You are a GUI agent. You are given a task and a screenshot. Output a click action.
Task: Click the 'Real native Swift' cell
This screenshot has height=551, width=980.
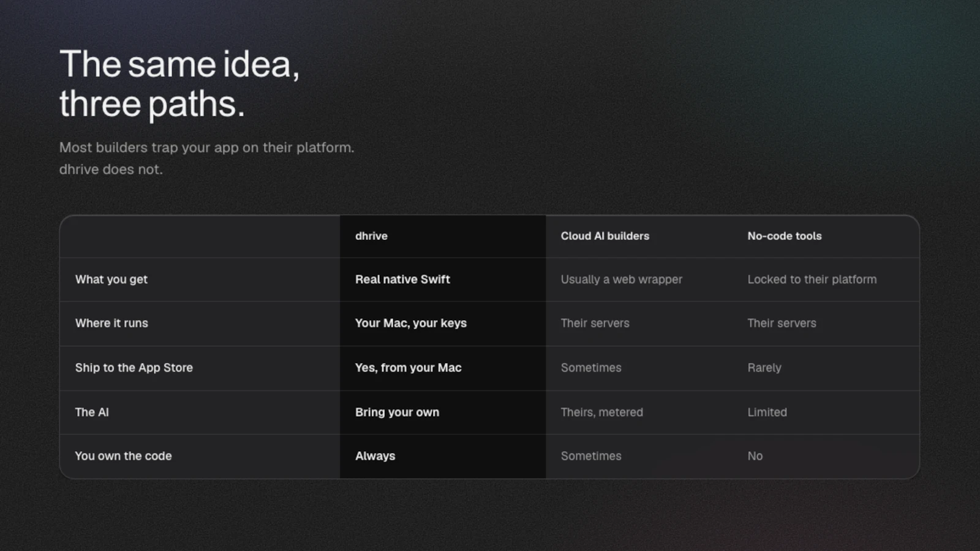402,280
